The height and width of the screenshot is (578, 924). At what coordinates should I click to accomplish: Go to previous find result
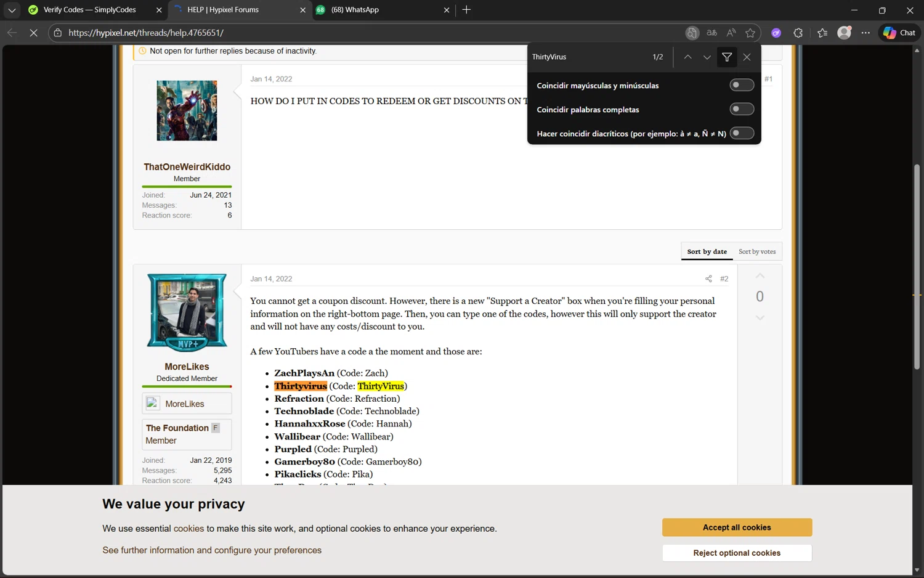click(x=688, y=57)
